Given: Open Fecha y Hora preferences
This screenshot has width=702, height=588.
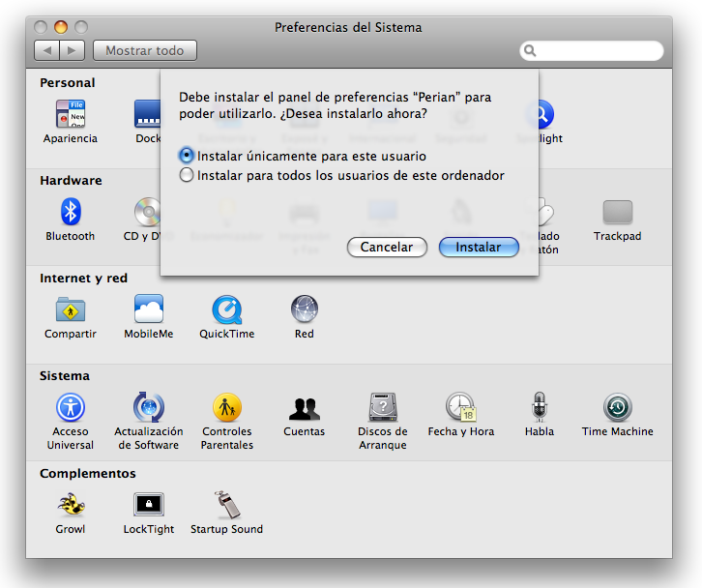Looking at the screenshot, I should (461, 414).
